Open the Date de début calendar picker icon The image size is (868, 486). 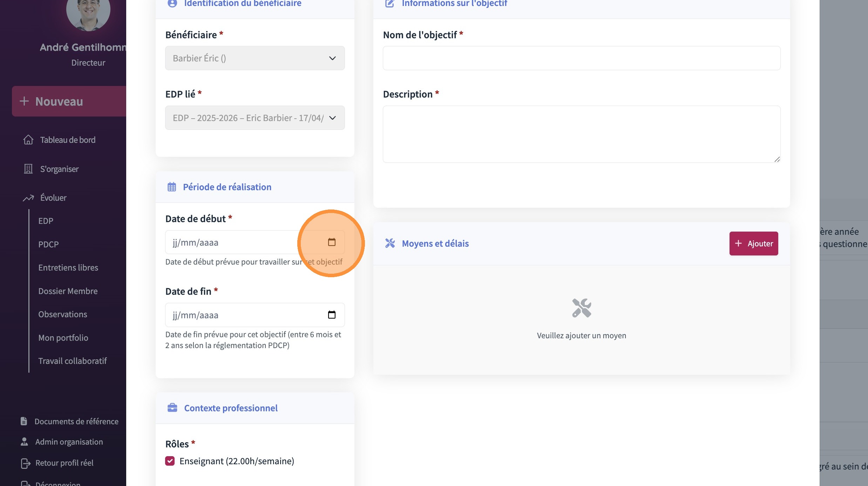(332, 242)
